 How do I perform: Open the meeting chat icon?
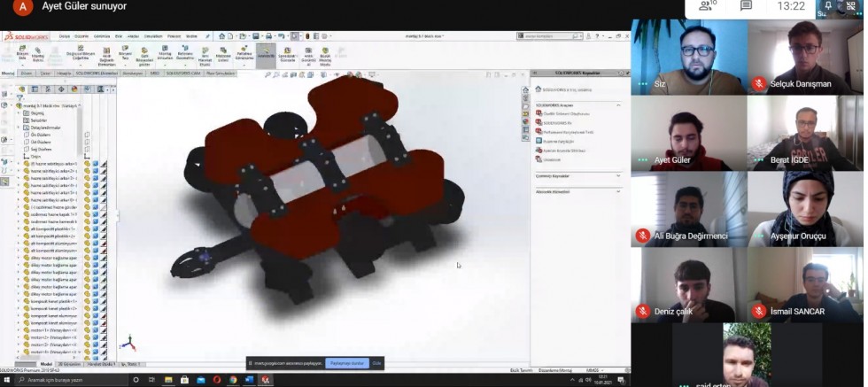pyautogui.click(x=746, y=6)
